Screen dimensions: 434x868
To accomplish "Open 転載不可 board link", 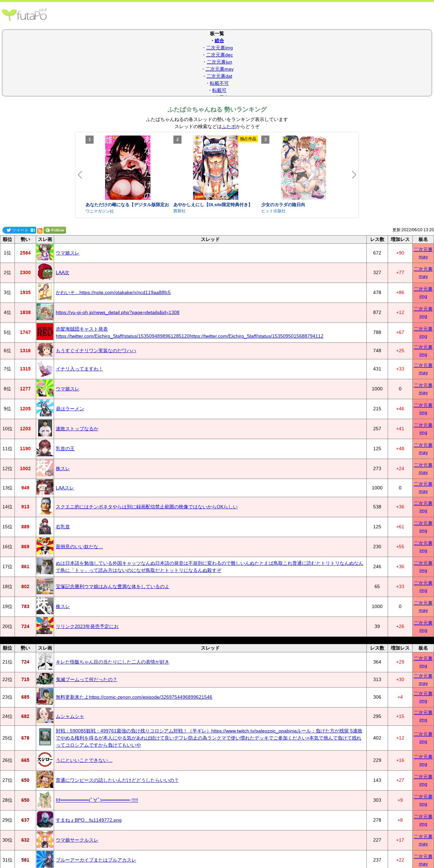I will (x=219, y=83).
